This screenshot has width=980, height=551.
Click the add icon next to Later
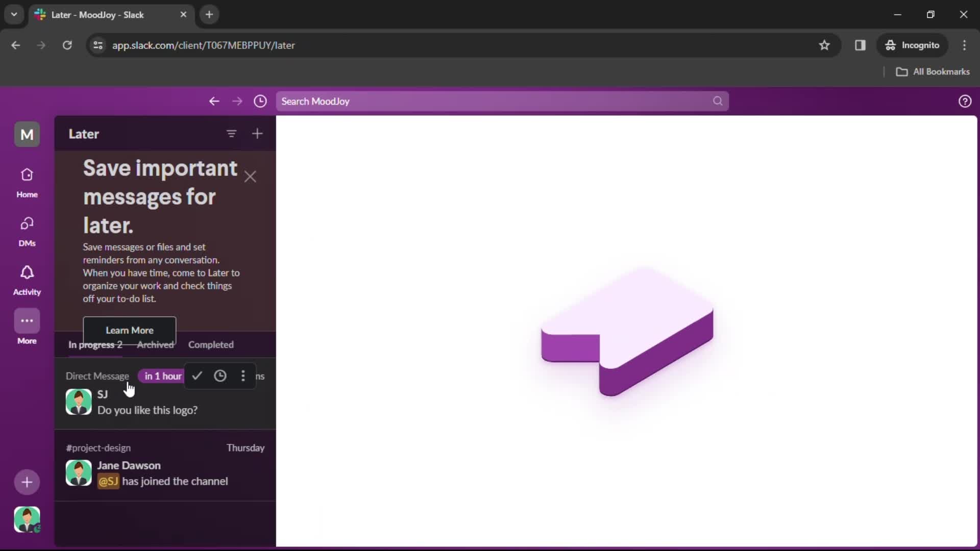coord(257,133)
